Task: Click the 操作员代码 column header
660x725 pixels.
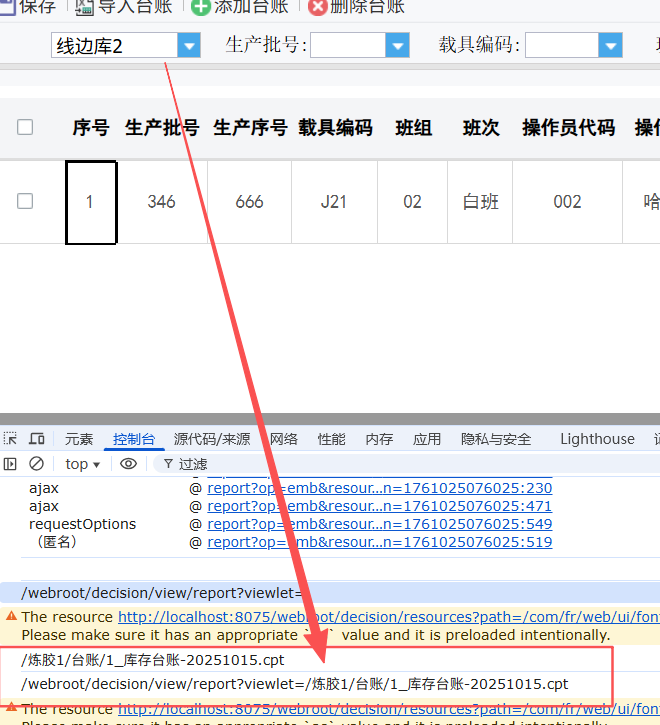Action: (x=568, y=128)
